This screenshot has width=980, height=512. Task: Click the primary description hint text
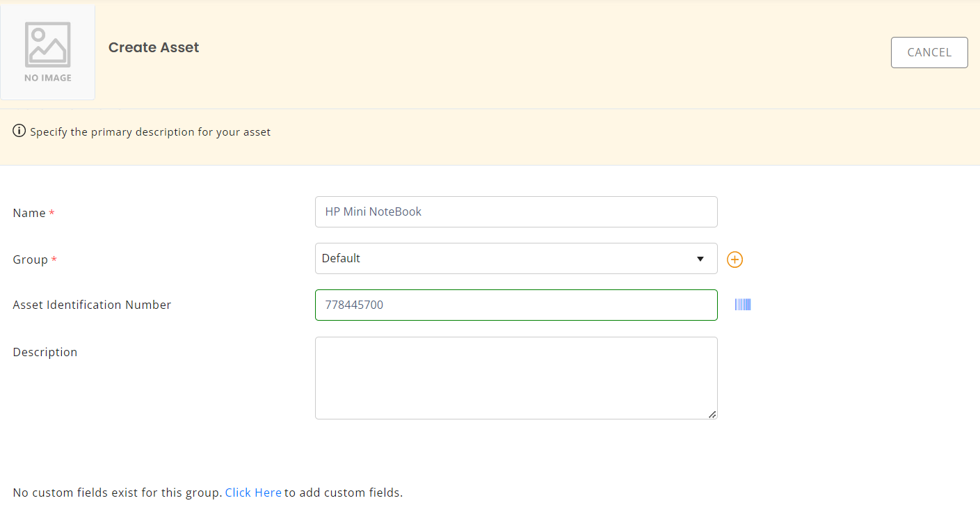pos(150,131)
